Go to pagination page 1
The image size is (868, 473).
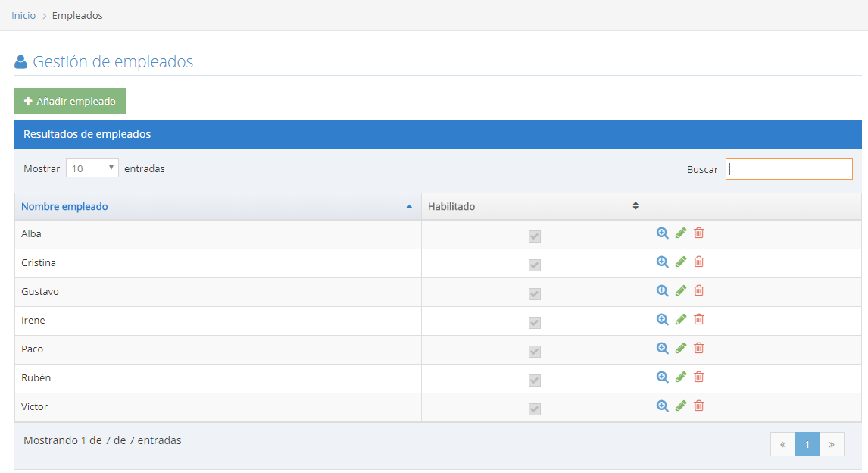click(807, 445)
